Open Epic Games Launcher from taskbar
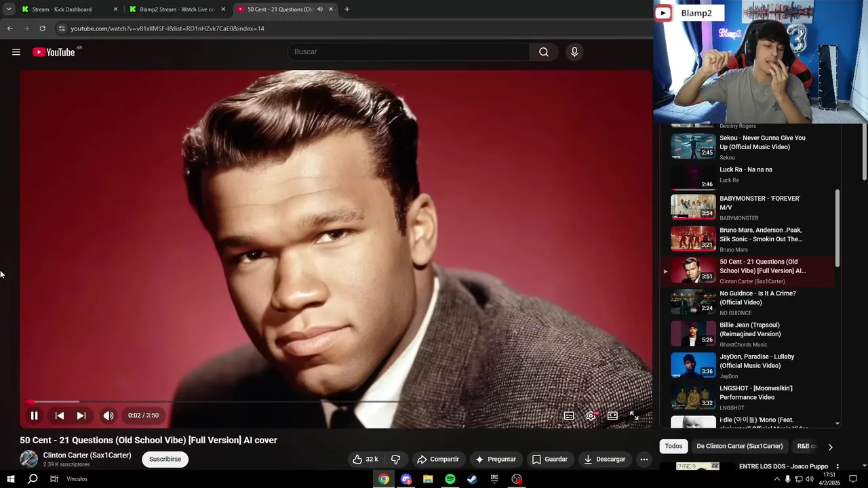This screenshot has height=488, width=868. coord(494,479)
